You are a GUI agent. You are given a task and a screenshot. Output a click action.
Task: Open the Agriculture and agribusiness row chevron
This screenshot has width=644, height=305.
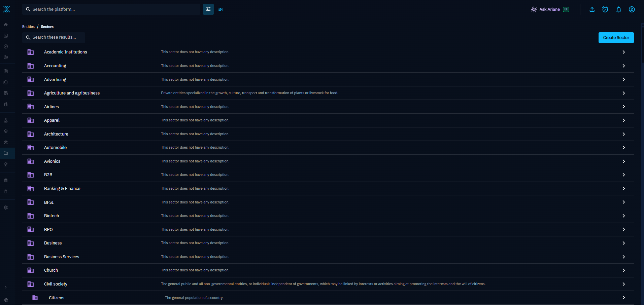[623, 93]
